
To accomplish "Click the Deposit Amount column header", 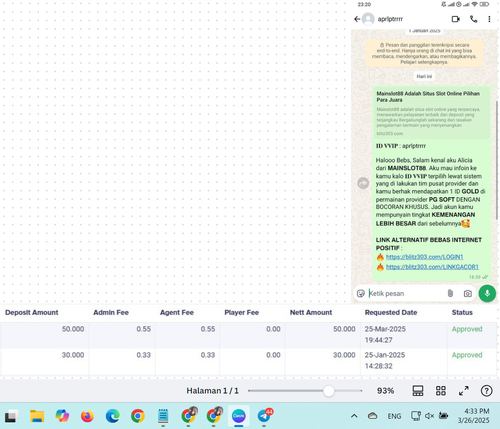I will [32, 312].
